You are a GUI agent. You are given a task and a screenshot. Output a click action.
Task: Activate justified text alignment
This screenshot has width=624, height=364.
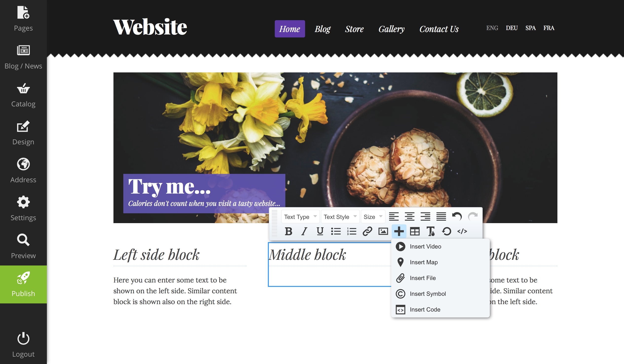[x=441, y=216]
